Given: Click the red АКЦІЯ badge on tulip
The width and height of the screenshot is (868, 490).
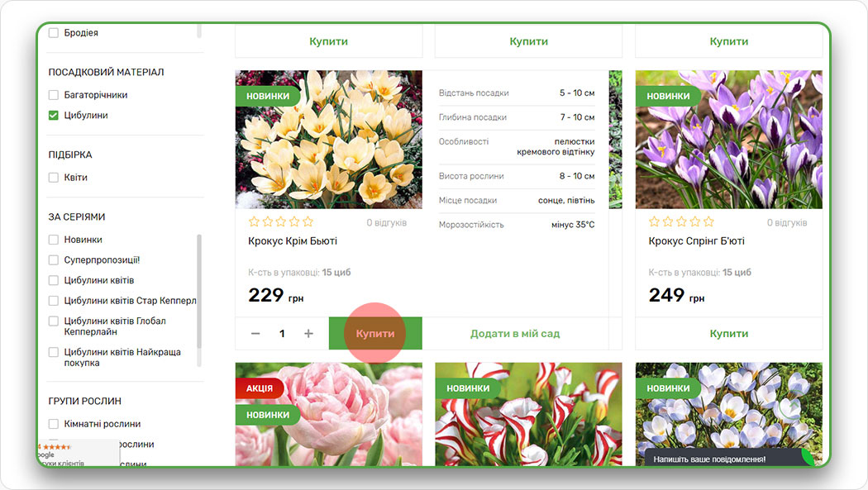Looking at the screenshot, I should pos(259,388).
